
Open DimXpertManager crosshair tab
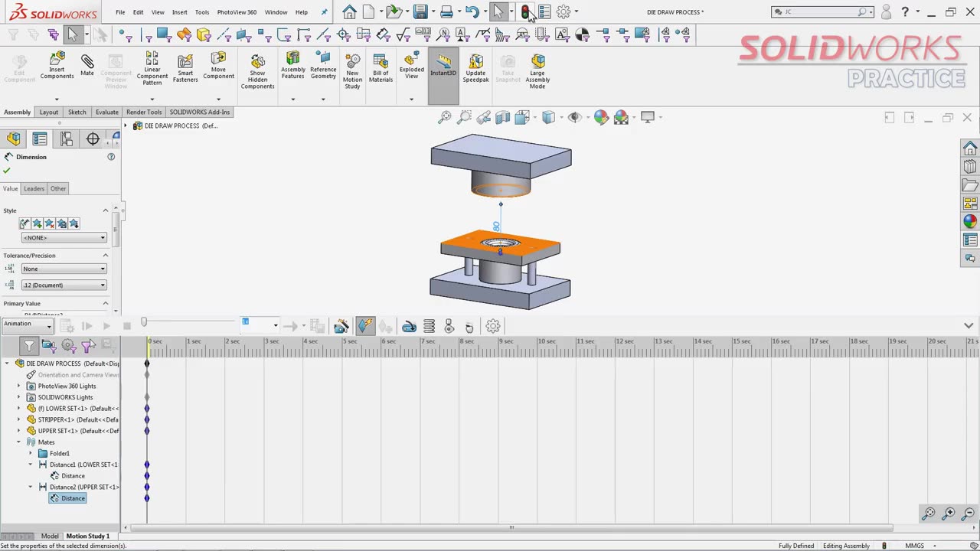click(x=93, y=139)
